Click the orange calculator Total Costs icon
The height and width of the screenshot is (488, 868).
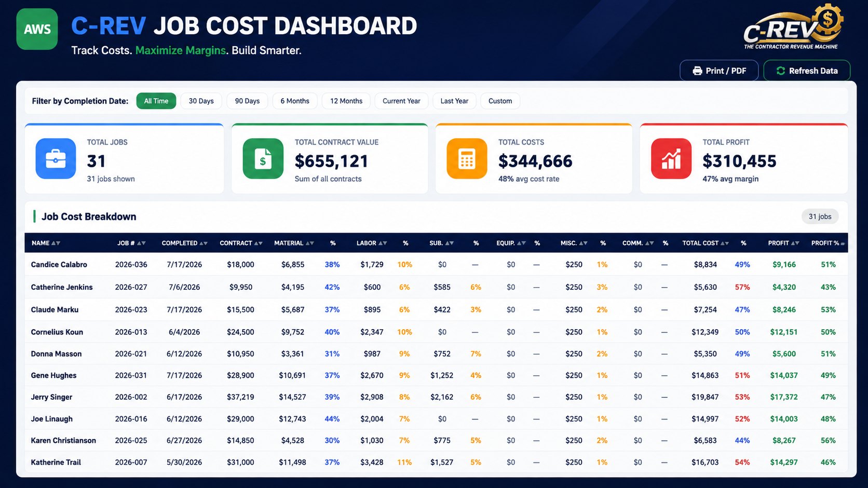coord(467,159)
